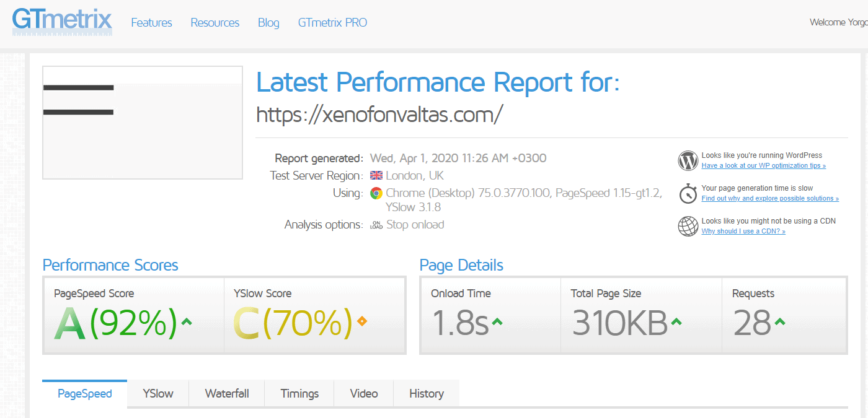The width and height of the screenshot is (868, 418).
Task: Switch to the Timings tab
Action: pyautogui.click(x=299, y=394)
